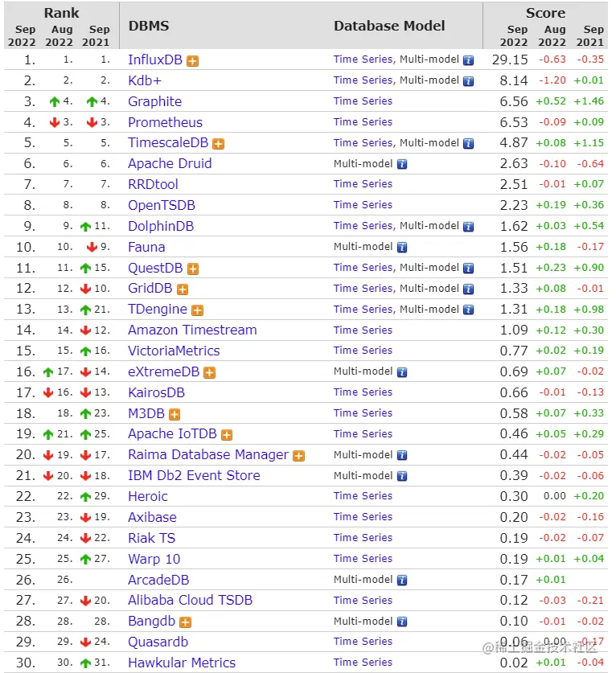Click the orange plus icon next to M3DB
This screenshot has width=616, height=673.
click(x=175, y=414)
